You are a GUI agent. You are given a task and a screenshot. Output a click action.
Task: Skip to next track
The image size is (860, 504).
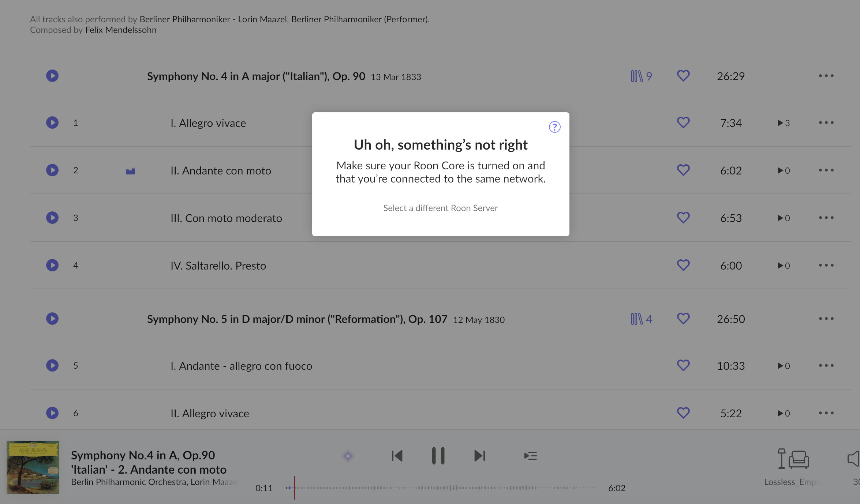[479, 456]
